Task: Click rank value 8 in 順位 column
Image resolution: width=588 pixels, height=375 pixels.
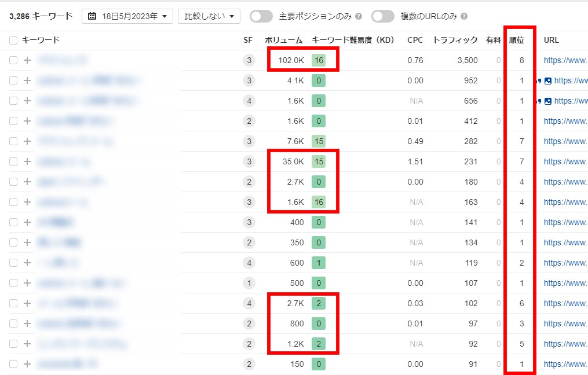Action: [521, 60]
